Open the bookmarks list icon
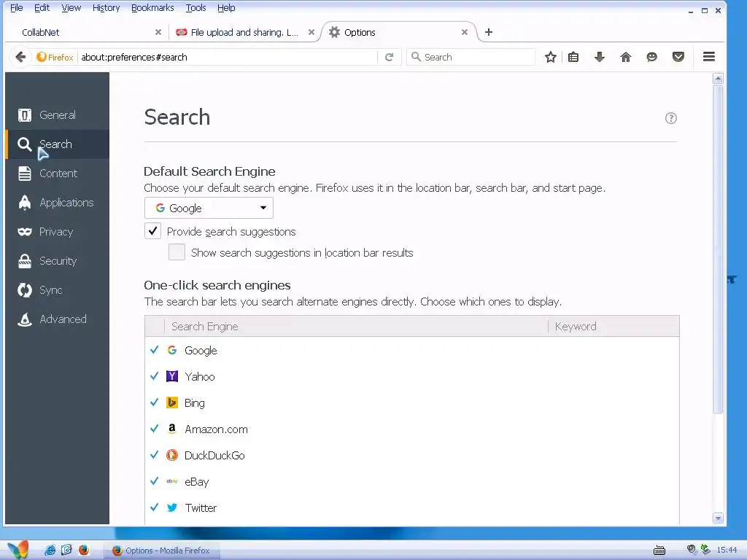 click(x=573, y=57)
